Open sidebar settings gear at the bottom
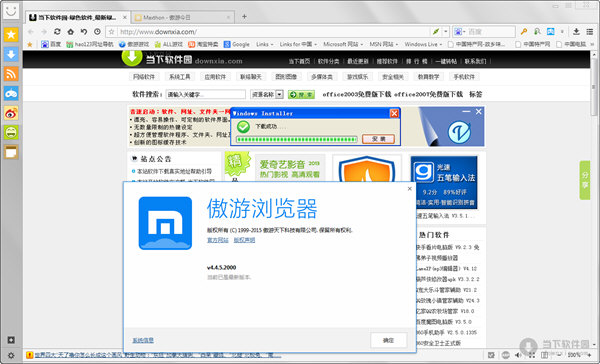Screen dimensions: 600x364 [x=11, y=355]
